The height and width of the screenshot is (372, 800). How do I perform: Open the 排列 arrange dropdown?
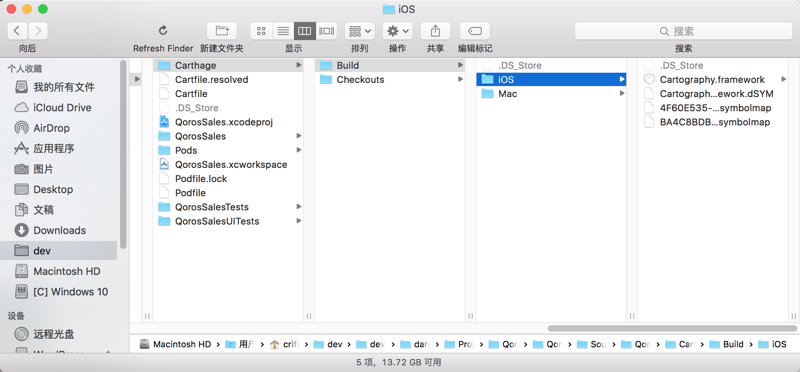click(360, 31)
